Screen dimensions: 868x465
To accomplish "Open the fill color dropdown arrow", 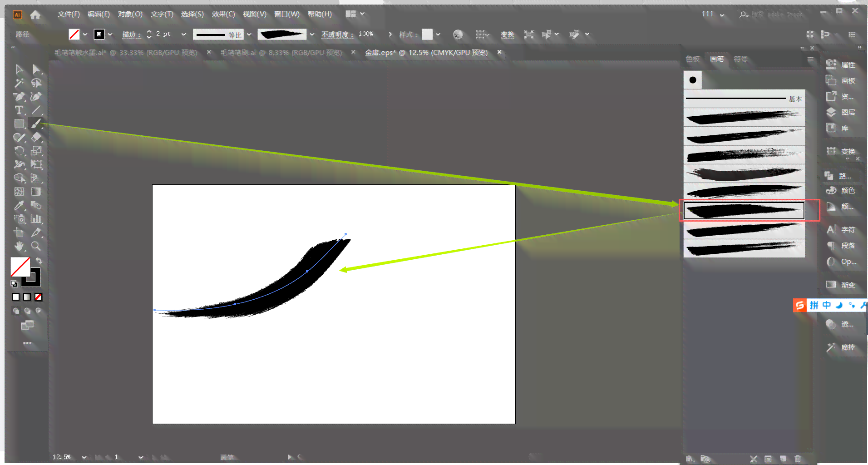I will (85, 35).
